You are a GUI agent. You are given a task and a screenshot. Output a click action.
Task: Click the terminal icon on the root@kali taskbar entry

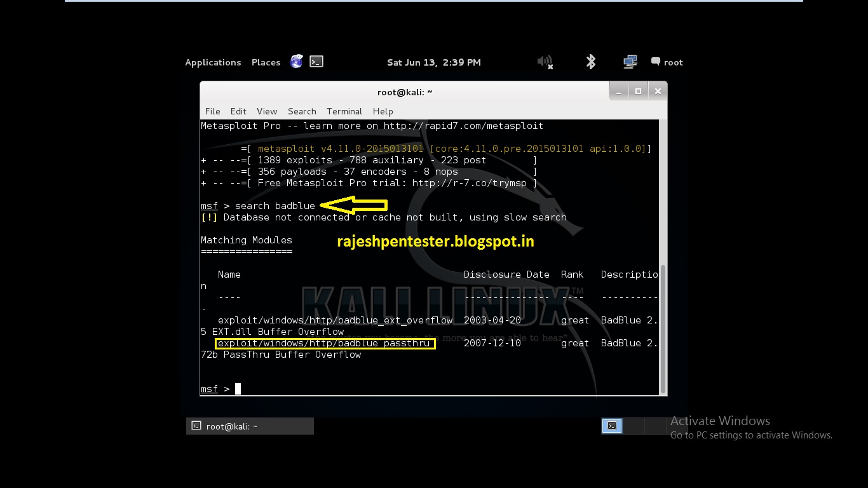coord(196,426)
